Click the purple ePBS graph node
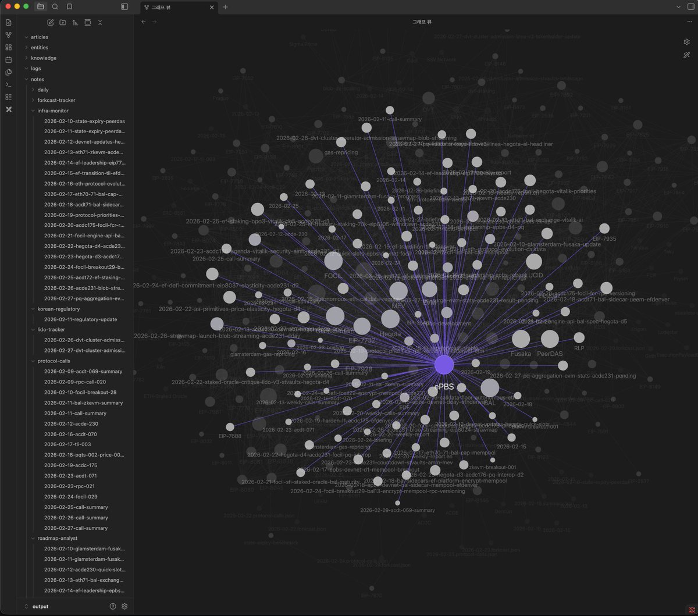The image size is (698, 616). pyautogui.click(x=444, y=365)
